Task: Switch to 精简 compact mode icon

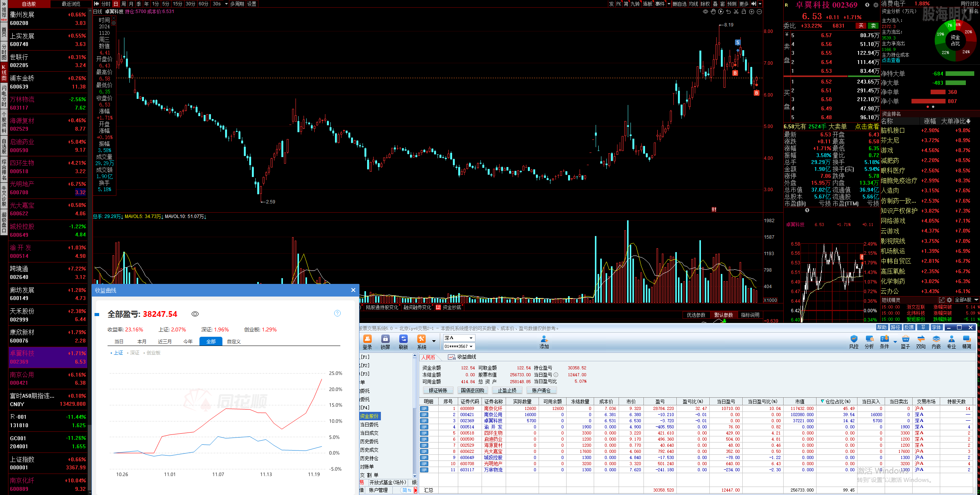Action: 967,342
